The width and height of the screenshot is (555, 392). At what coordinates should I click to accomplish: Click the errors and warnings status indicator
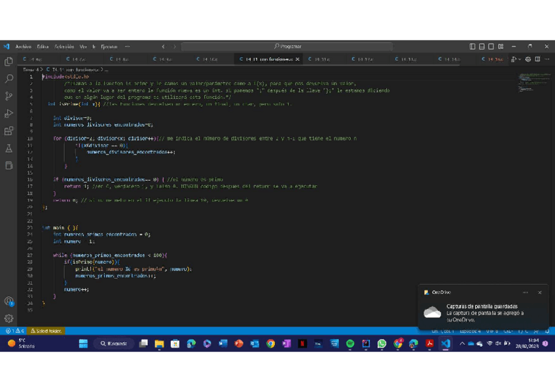[x=14, y=331]
